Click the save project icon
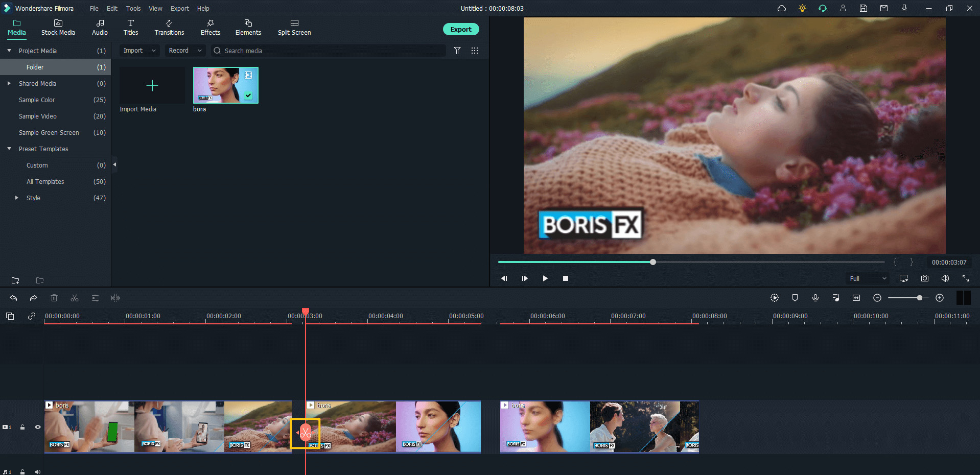 click(x=864, y=8)
